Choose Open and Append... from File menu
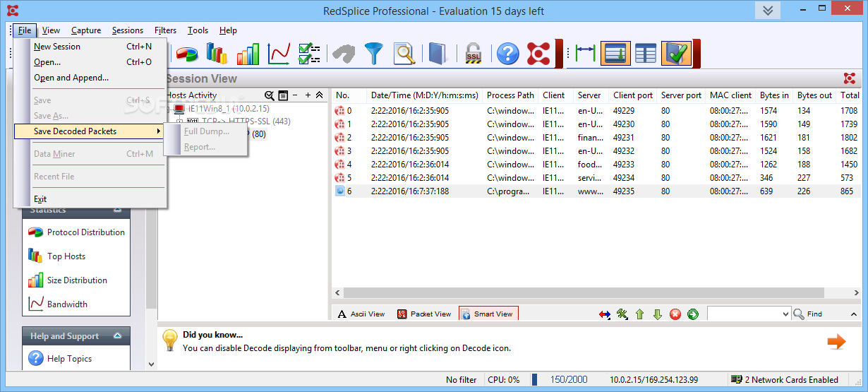 90,78
